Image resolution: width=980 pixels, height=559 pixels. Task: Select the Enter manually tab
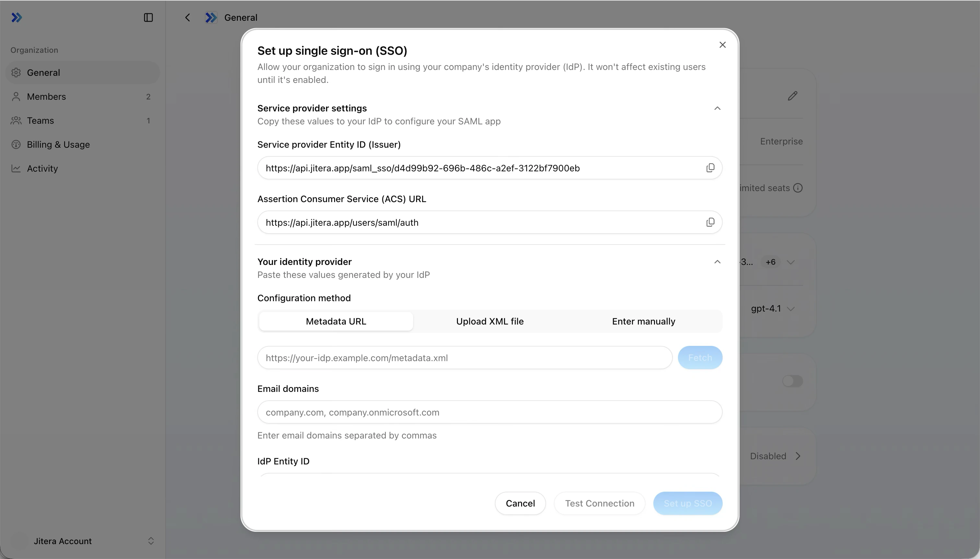click(x=644, y=321)
